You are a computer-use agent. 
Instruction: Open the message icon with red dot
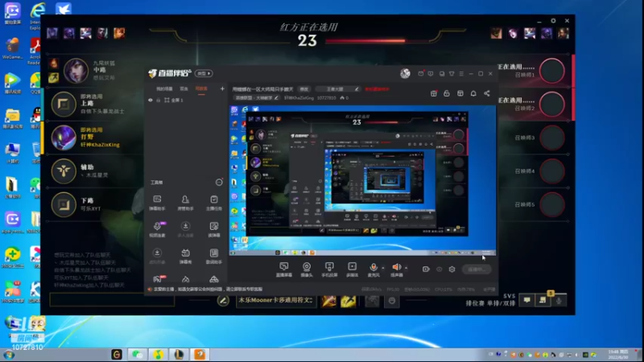point(420,73)
